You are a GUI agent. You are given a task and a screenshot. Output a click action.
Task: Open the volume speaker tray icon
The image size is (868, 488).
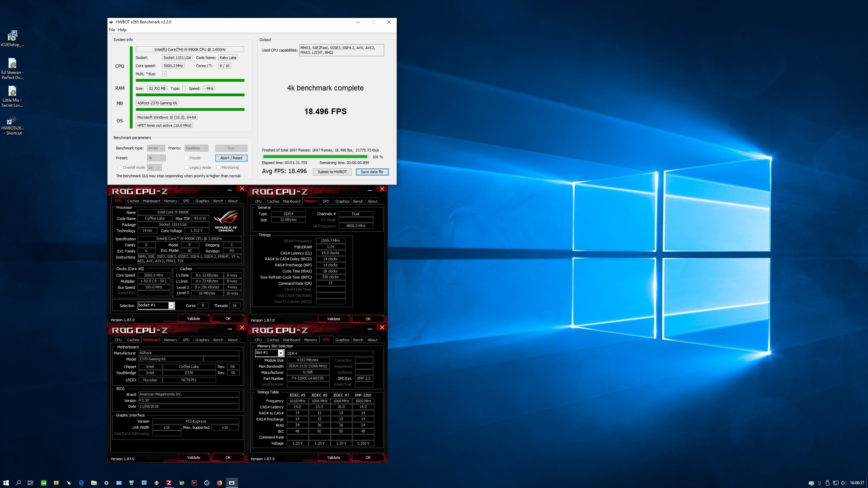(x=844, y=483)
